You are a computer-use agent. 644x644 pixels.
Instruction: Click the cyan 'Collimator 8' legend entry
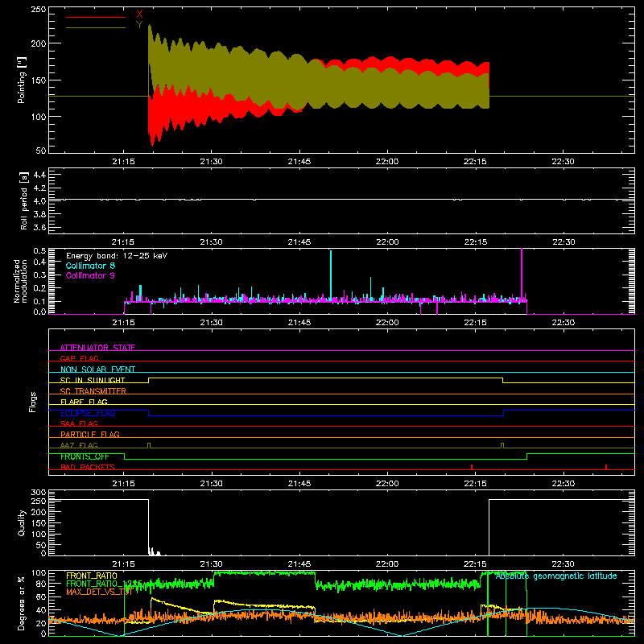tap(90, 266)
